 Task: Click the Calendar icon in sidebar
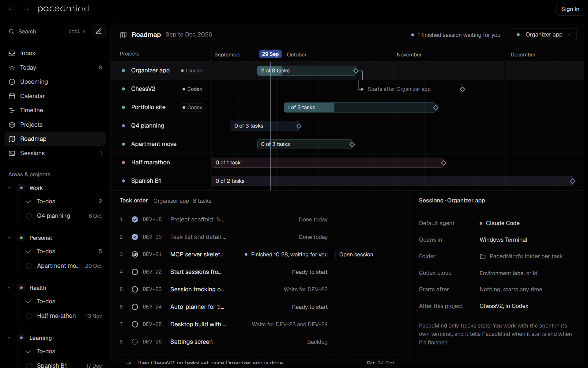point(12,96)
